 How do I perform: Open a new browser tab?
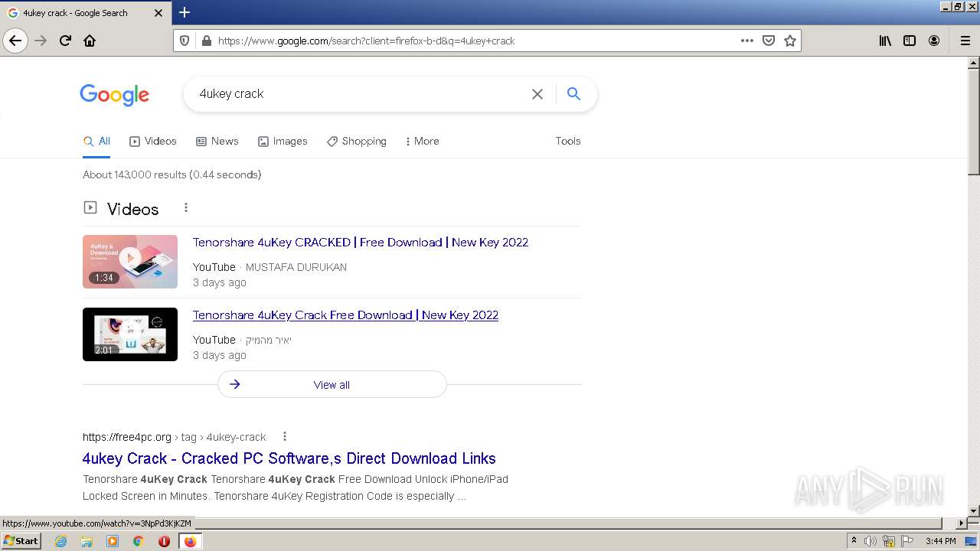(x=185, y=12)
